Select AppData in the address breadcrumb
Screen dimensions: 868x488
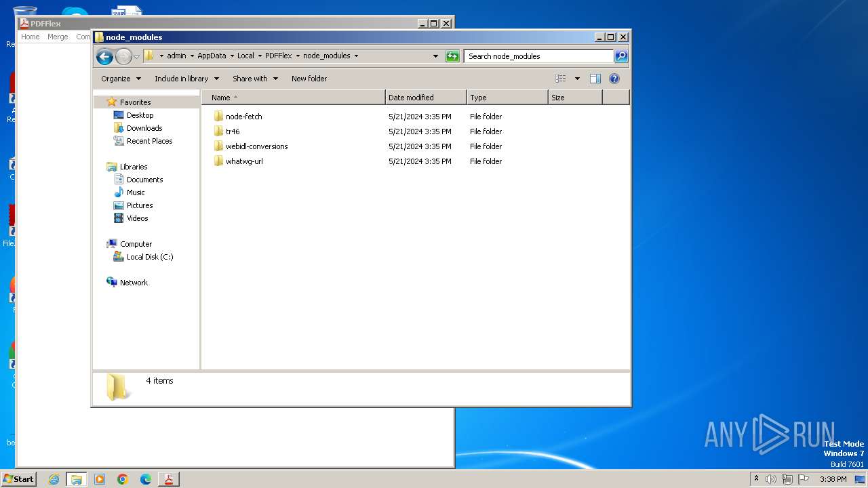(x=212, y=56)
